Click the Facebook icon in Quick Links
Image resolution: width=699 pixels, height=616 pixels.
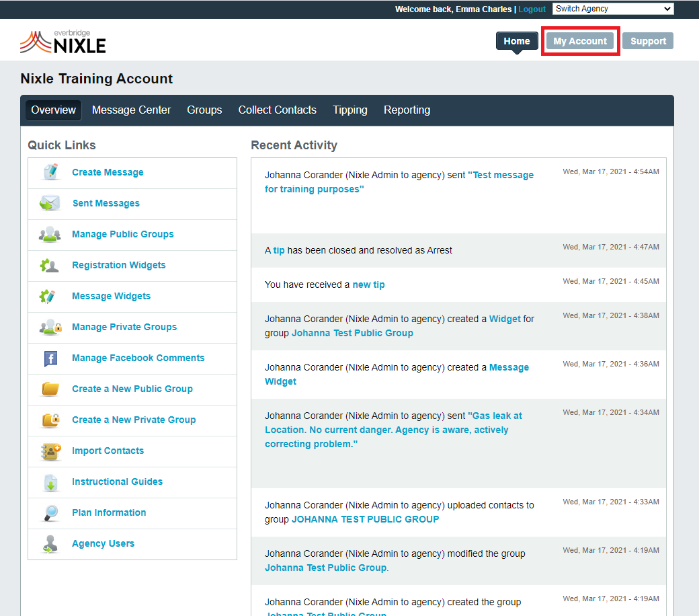pos(50,358)
